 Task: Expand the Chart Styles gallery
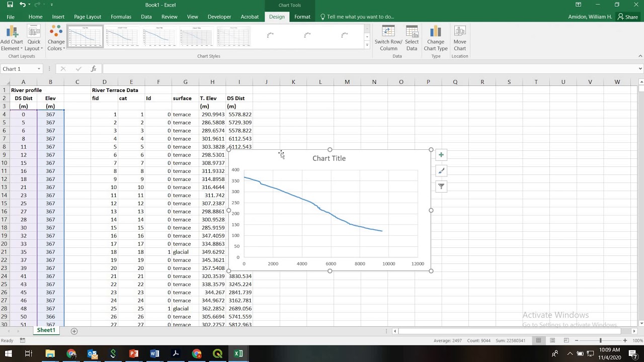click(x=367, y=45)
